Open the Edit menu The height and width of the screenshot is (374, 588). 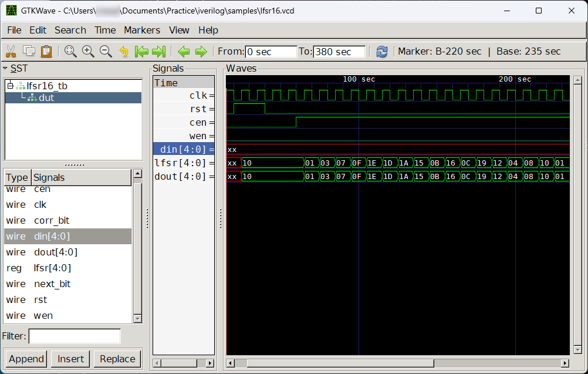click(38, 30)
